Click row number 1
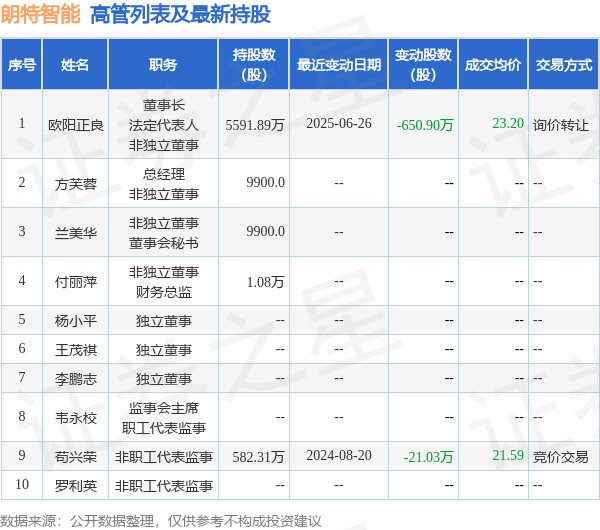Screen dimensions: 600x530 [22, 123]
